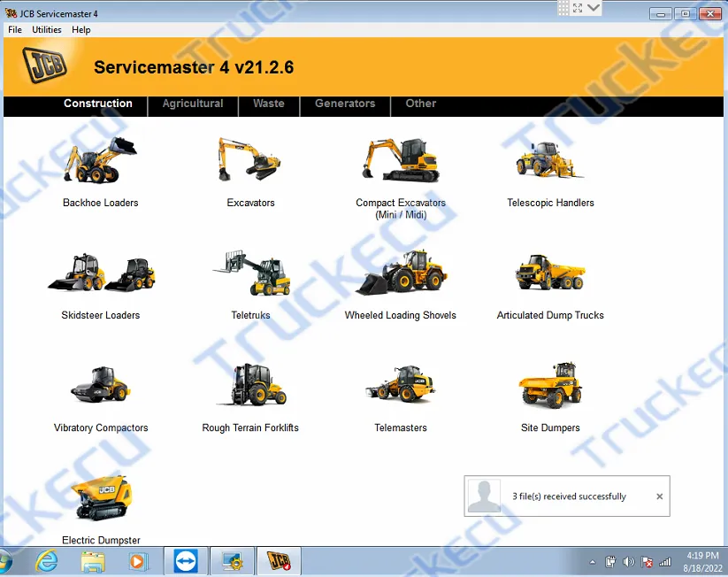Open the network signal tray icon
Screen dimensions: 728x577
click(x=665, y=562)
